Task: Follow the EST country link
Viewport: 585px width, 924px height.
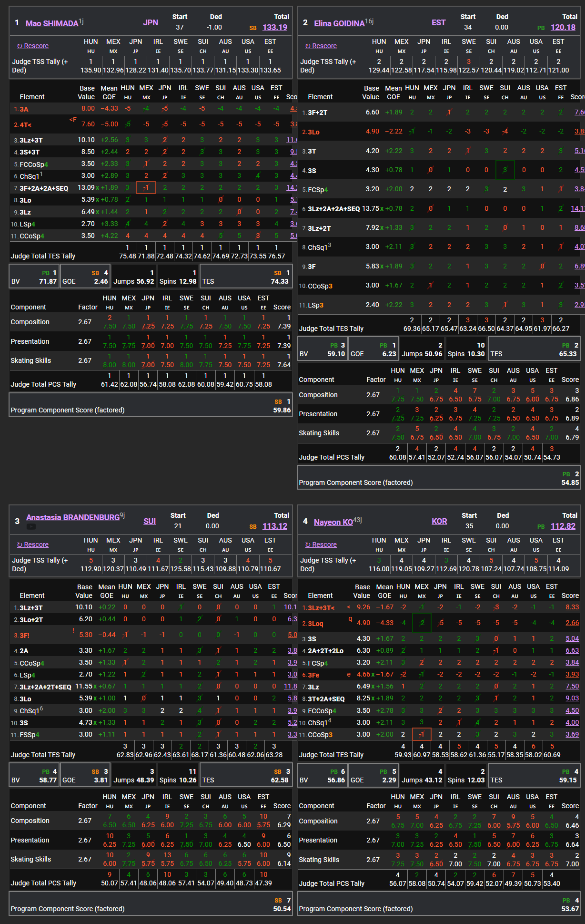Action: pyautogui.click(x=439, y=22)
